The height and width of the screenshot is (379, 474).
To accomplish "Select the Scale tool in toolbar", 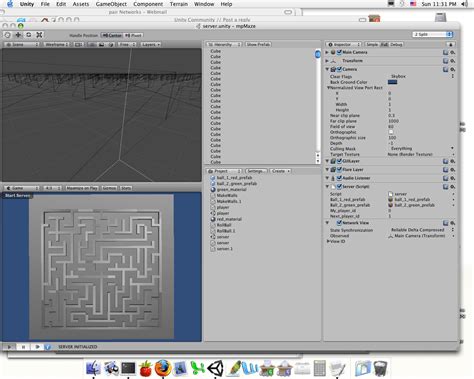I will (39, 35).
